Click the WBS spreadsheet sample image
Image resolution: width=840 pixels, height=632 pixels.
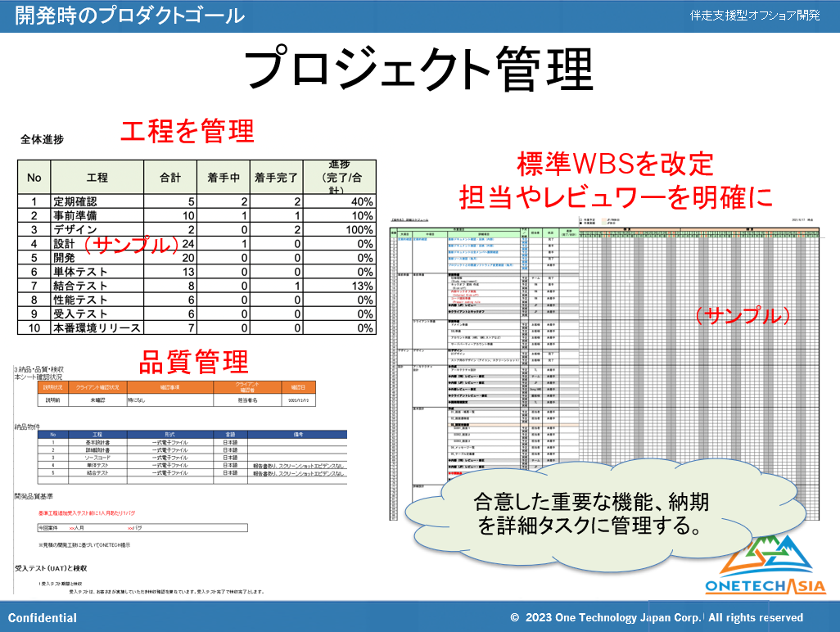point(604,368)
